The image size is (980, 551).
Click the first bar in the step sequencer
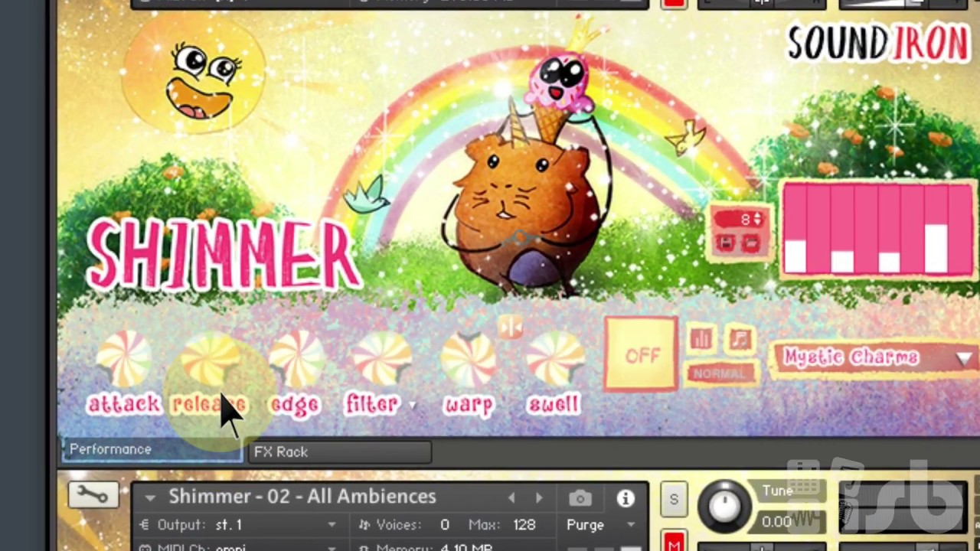click(796, 228)
